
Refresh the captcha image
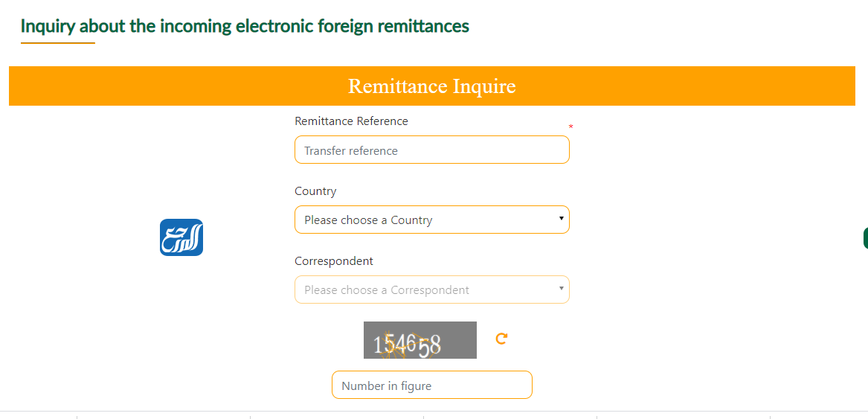coord(501,339)
